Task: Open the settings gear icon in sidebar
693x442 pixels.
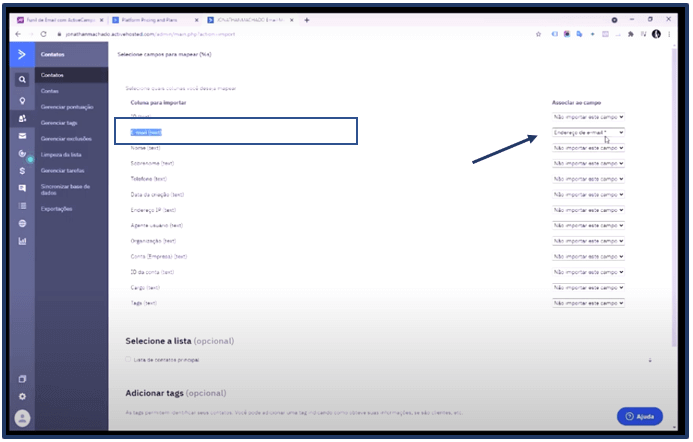Action: point(22,396)
